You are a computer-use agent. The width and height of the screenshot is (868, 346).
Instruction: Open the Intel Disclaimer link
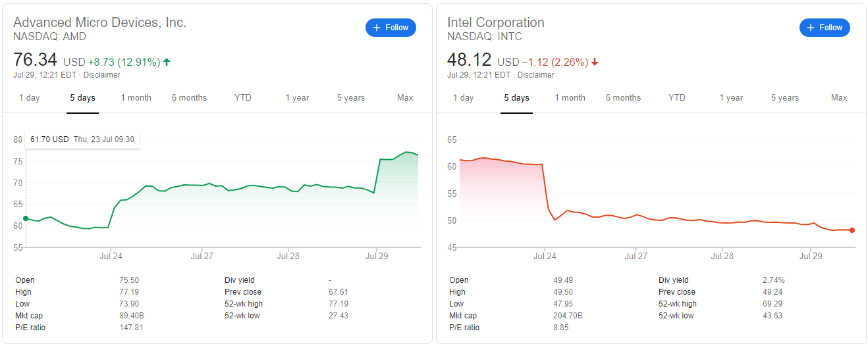point(536,75)
